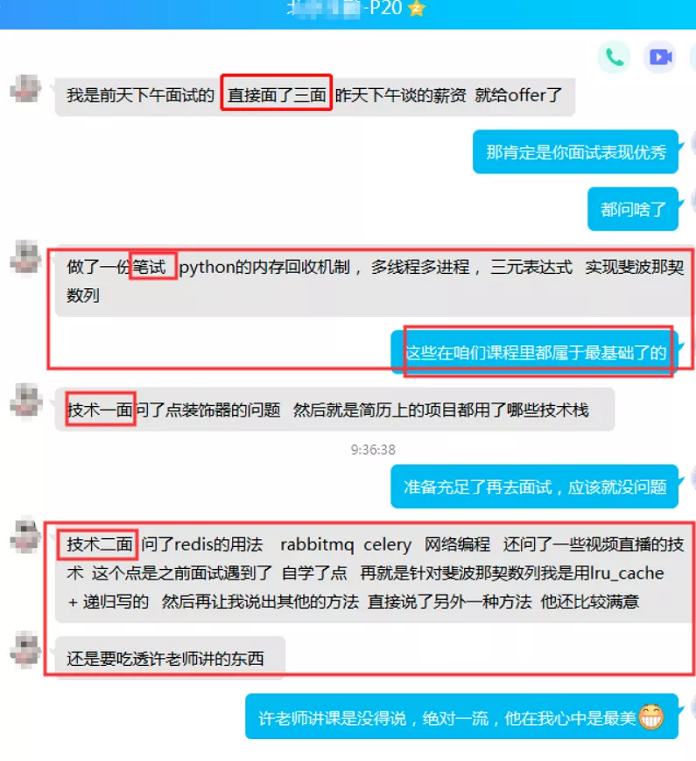Click the grinning emoji in last blue message
Viewport: 696px width, 761px height.
650,716
